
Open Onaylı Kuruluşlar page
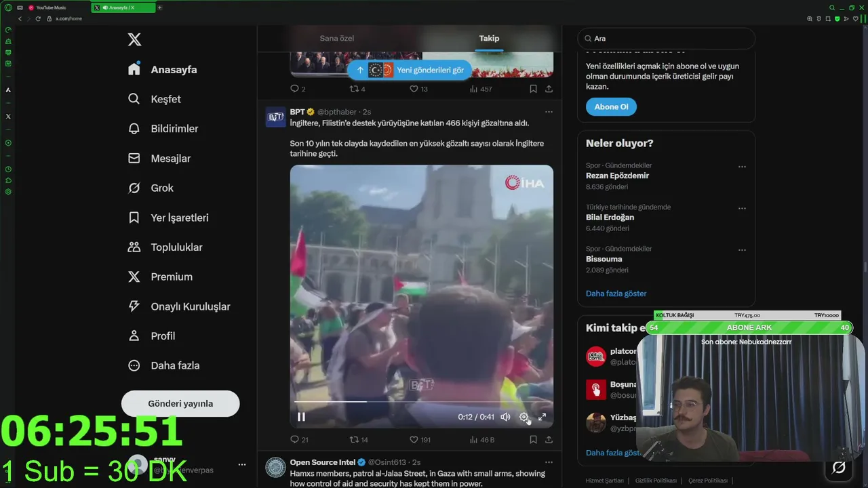coord(179,306)
